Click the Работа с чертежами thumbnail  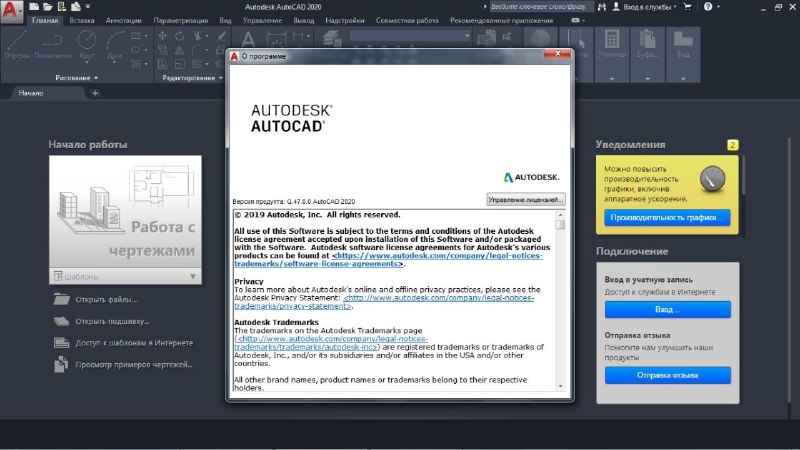(126, 212)
